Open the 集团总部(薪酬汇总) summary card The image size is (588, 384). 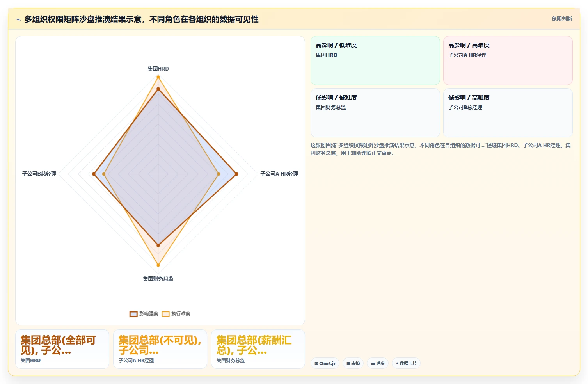[258, 349]
